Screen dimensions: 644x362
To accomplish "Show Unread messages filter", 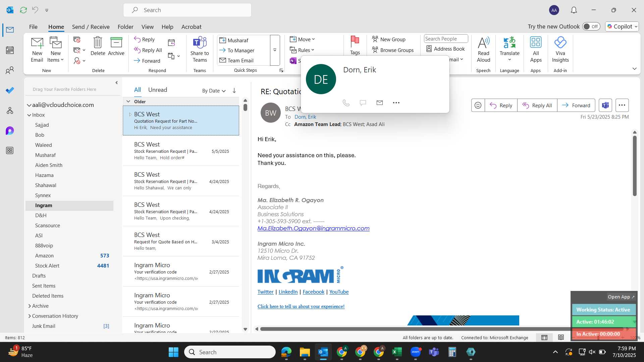I will coord(158,90).
